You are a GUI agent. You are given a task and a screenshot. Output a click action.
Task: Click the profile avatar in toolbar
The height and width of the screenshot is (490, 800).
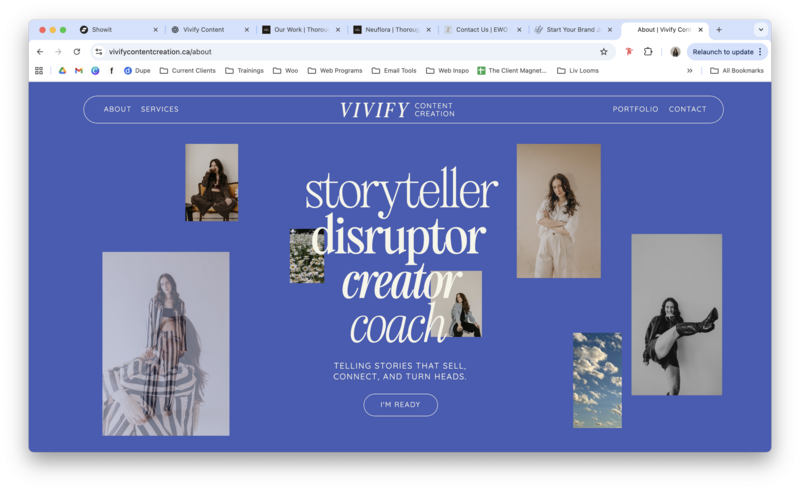675,52
